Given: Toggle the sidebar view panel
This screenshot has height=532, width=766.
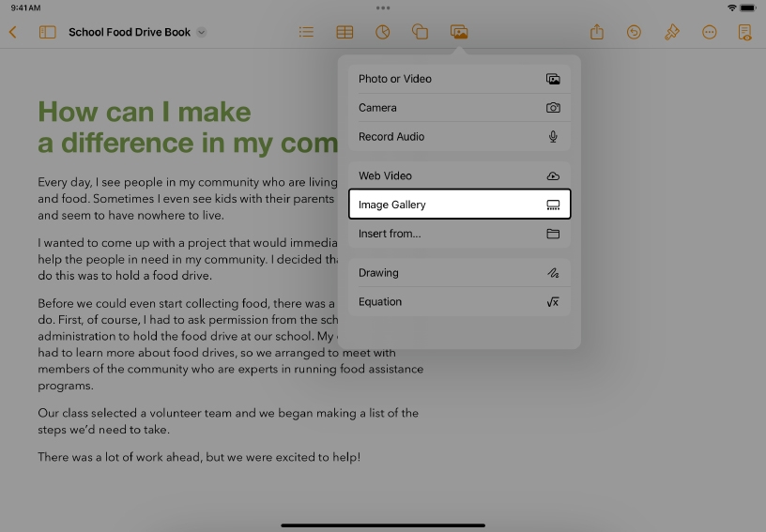Looking at the screenshot, I should coord(47,32).
